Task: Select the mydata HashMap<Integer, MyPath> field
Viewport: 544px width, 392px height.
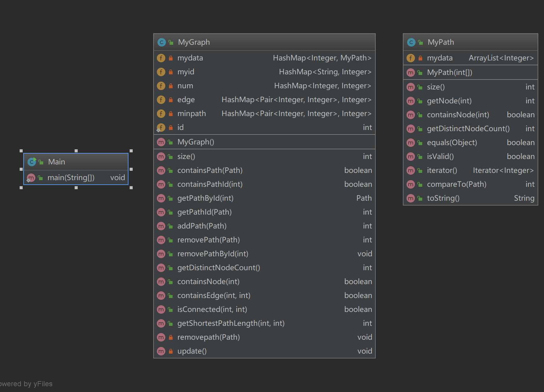Action: (x=264, y=58)
